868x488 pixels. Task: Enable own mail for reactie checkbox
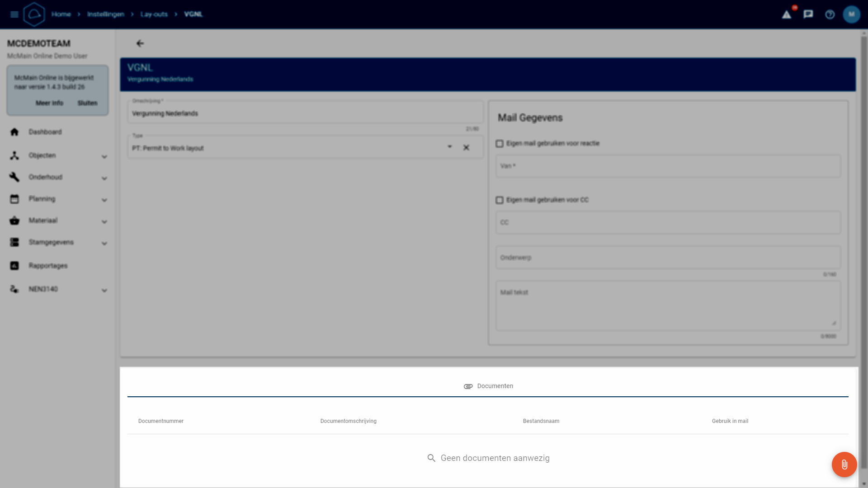500,144
